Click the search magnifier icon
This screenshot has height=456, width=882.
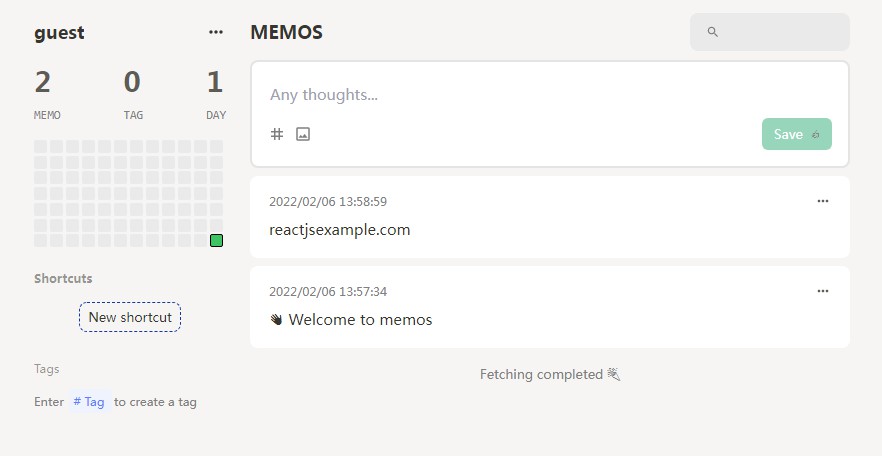(713, 32)
